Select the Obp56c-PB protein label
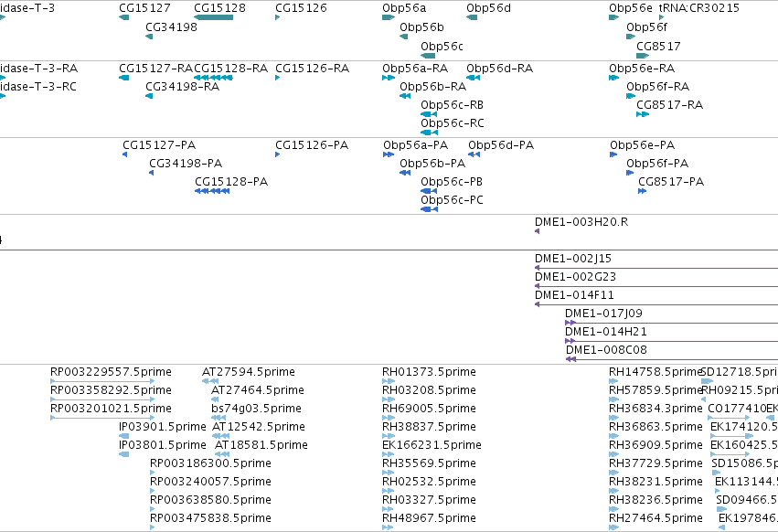The height and width of the screenshot is (532, 778). (452, 182)
